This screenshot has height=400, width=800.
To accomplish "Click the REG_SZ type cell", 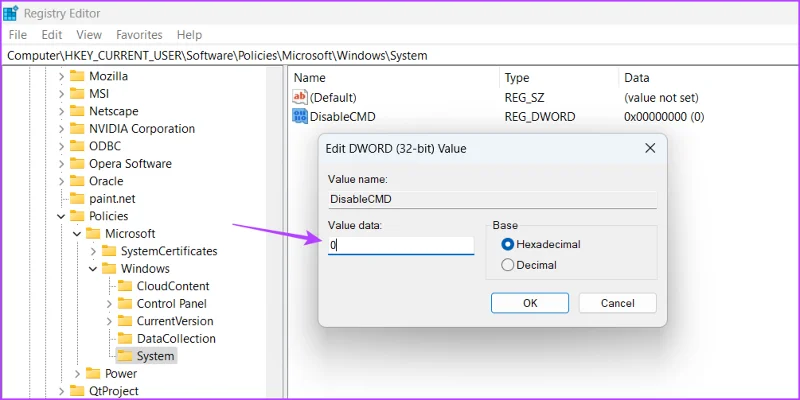I will [x=524, y=97].
